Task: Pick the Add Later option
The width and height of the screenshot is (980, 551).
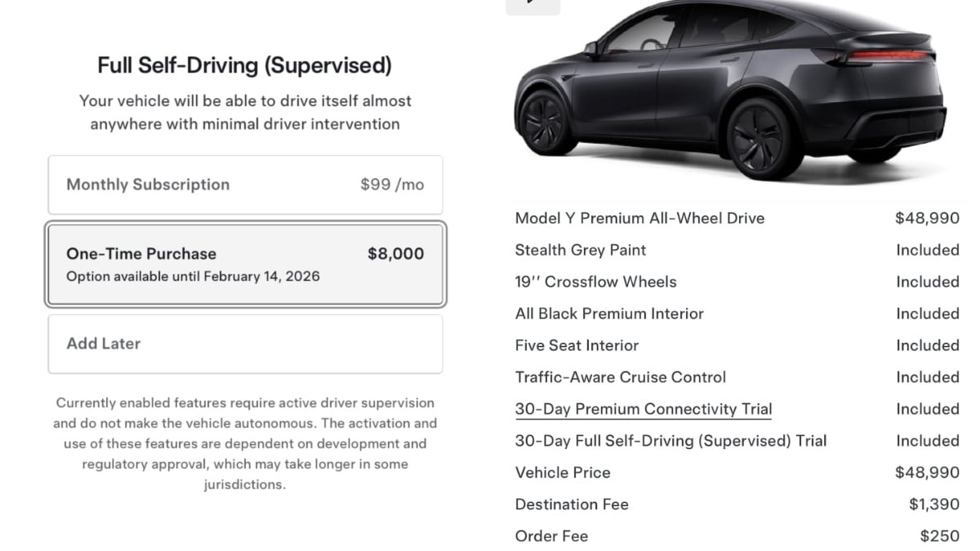Action: coord(245,344)
